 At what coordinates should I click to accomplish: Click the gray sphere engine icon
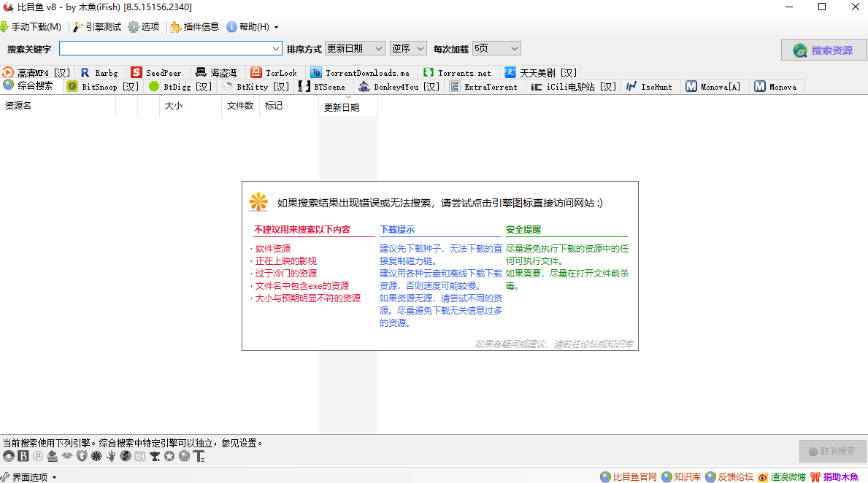coord(185,456)
